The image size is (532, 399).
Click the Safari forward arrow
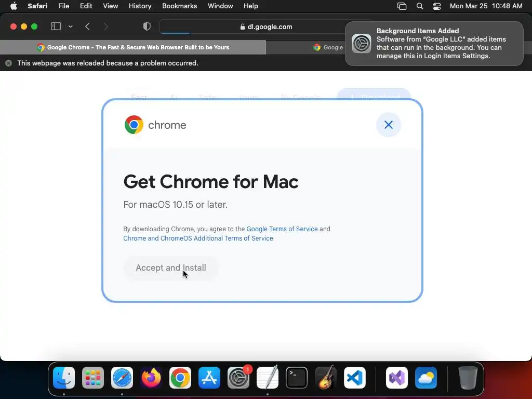(x=105, y=26)
